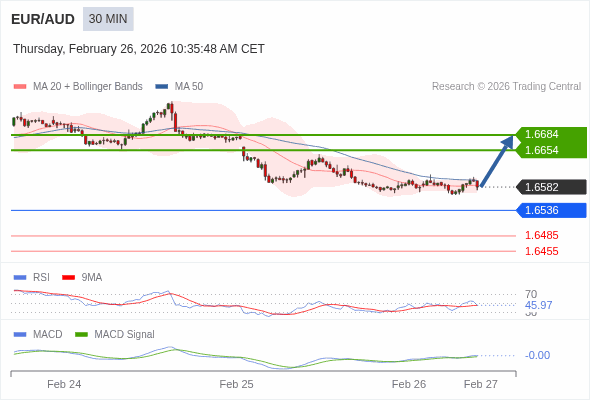
Task: Click the 1.6654 green resistance label
Action: coord(551,151)
